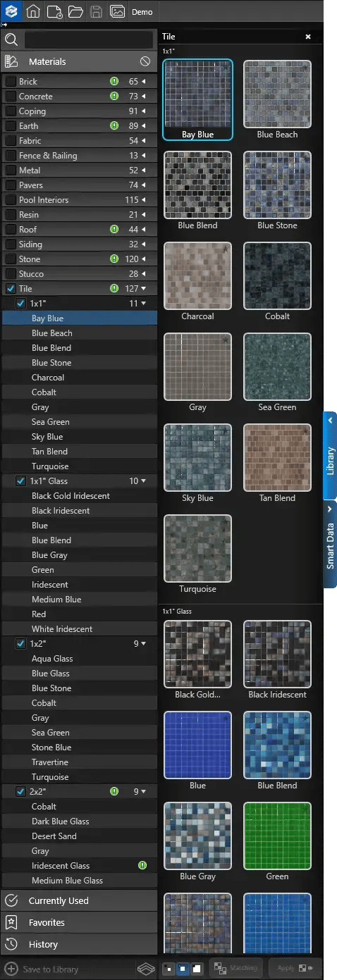This screenshot has height=980, width=337.
Task: Click the clear-material icon on Materials header
Action: (145, 61)
